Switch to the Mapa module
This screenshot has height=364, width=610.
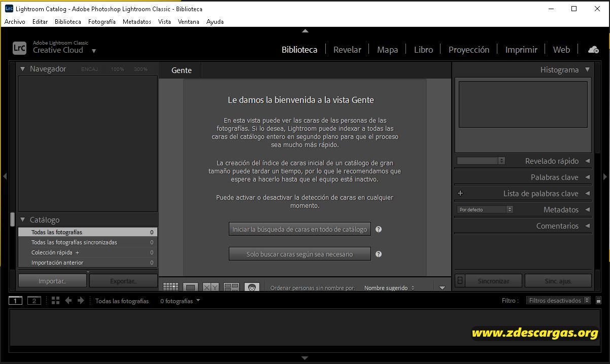pos(387,50)
